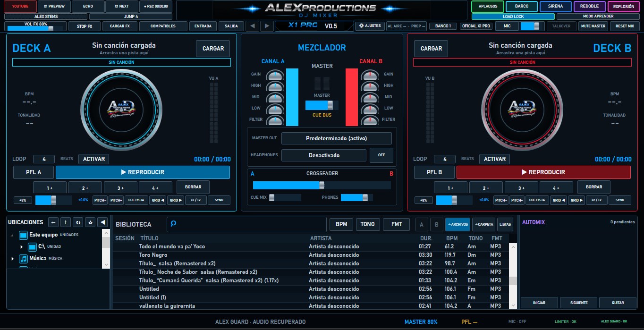Move Deck B grid left
Screen dimensions: 644x330
click(x=559, y=200)
